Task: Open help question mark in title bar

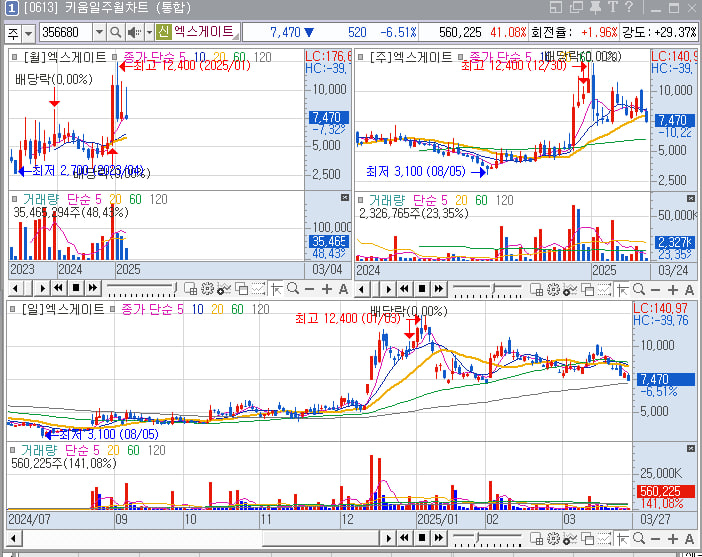Action: [x=629, y=7]
